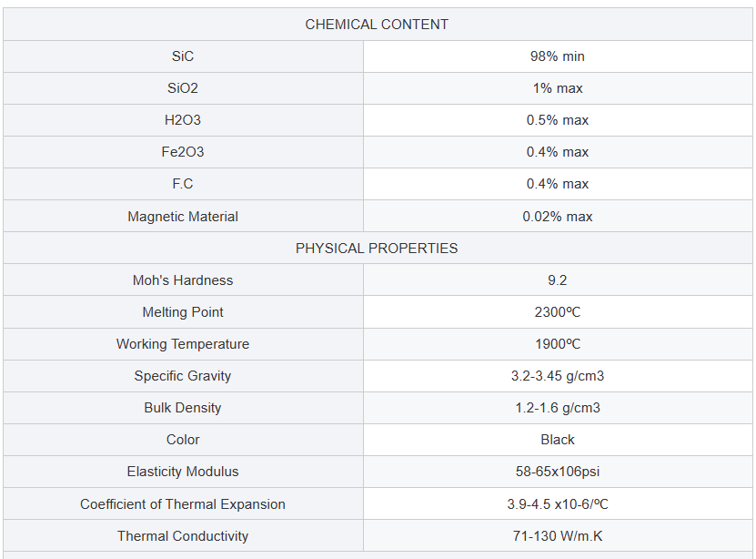Click the 9.2 hardness value
The width and height of the screenshot is (756, 559).
558,280
